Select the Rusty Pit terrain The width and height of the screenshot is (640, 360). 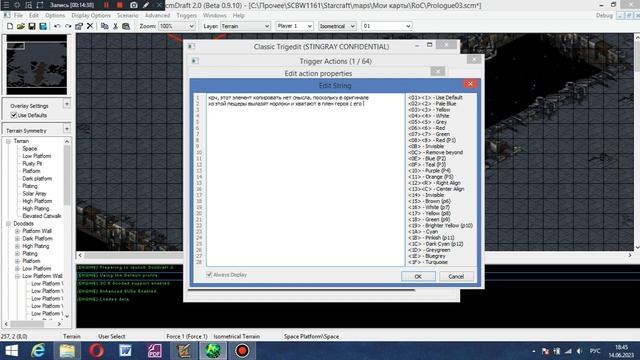(x=32, y=163)
